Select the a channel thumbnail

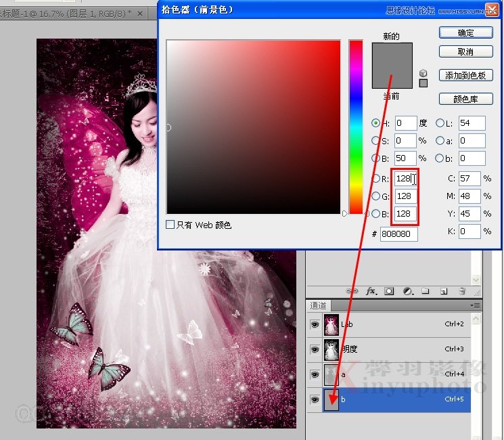point(331,375)
